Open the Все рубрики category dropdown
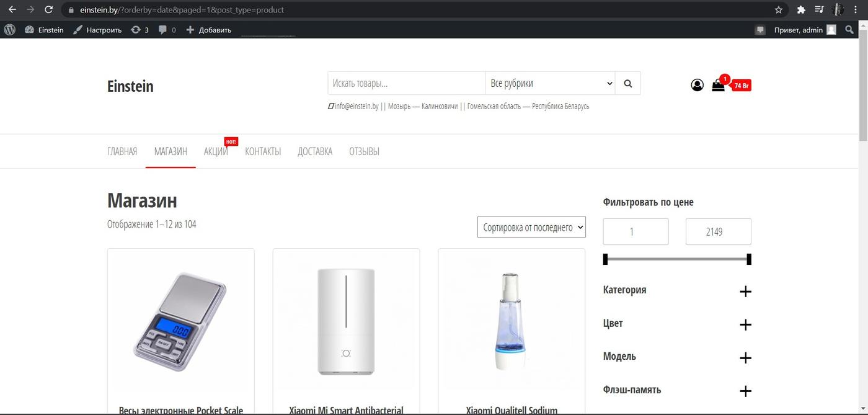 tap(550, 83)
